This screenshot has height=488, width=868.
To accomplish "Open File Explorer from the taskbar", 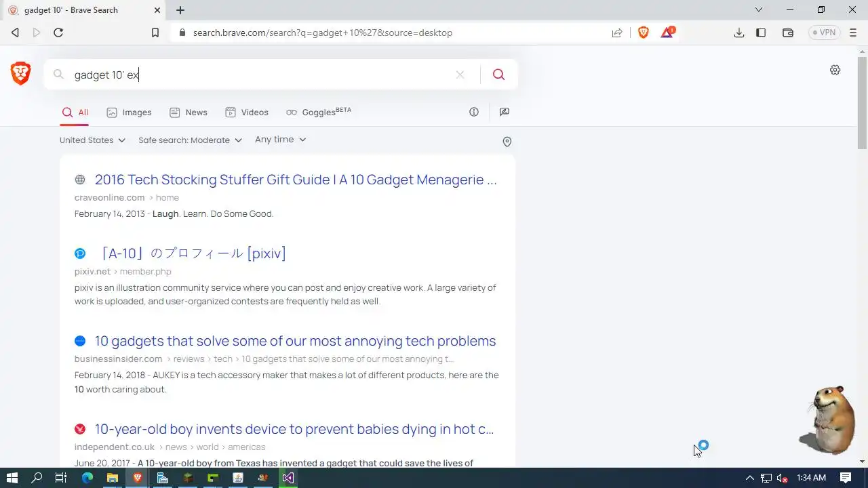I will [112, 478].
